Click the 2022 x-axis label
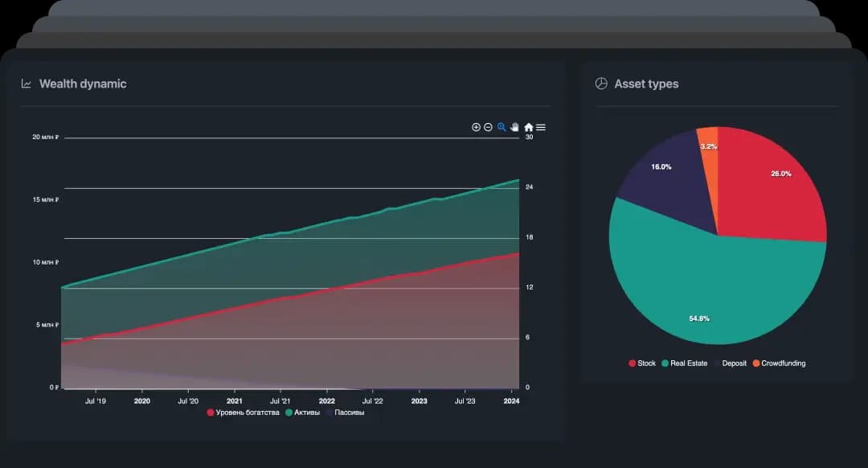The image size is (868, 468). (x=326, y=401)
